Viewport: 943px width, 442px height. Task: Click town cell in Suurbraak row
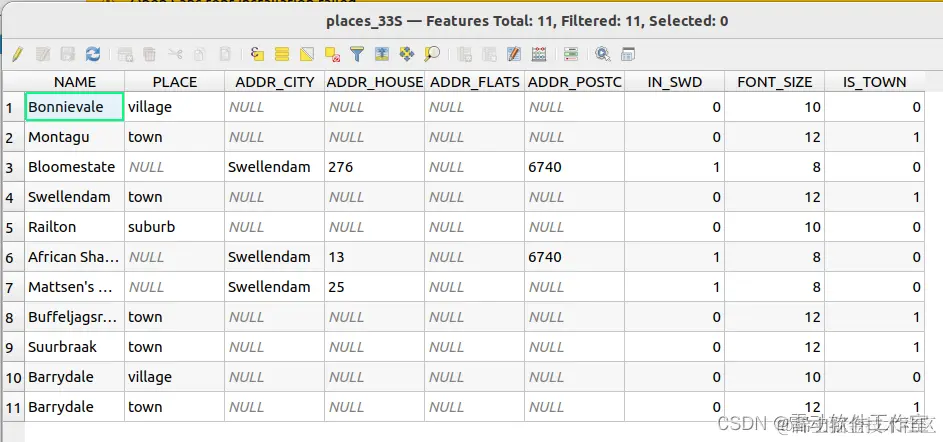click(x=174, y=347)
